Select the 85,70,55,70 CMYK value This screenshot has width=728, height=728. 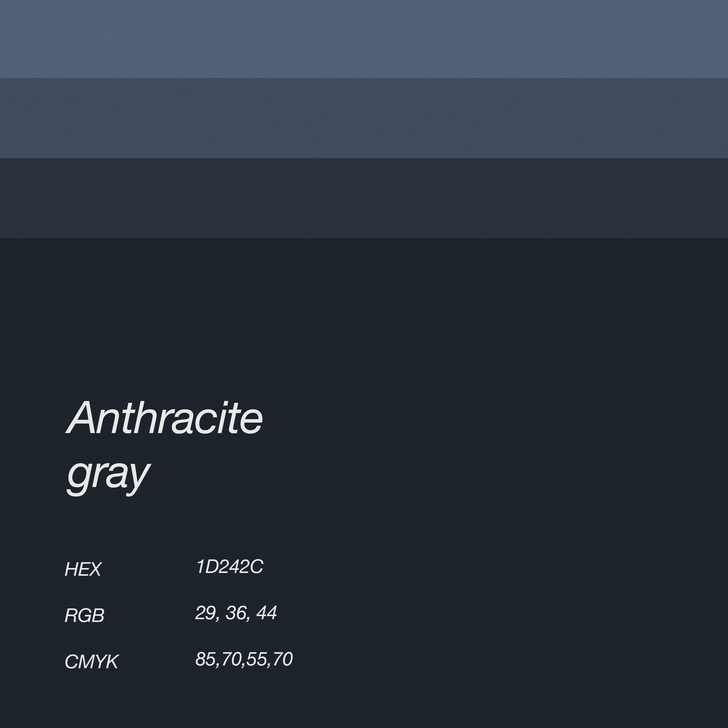tap(244, 659)
